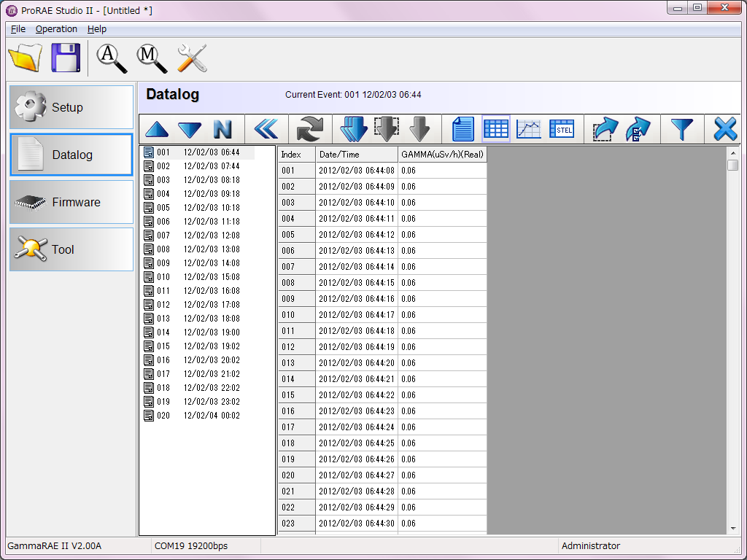This screenshot has width=747, height=560.
Task: Switch to the table grid view icon
Action: [x=496, y=128]
